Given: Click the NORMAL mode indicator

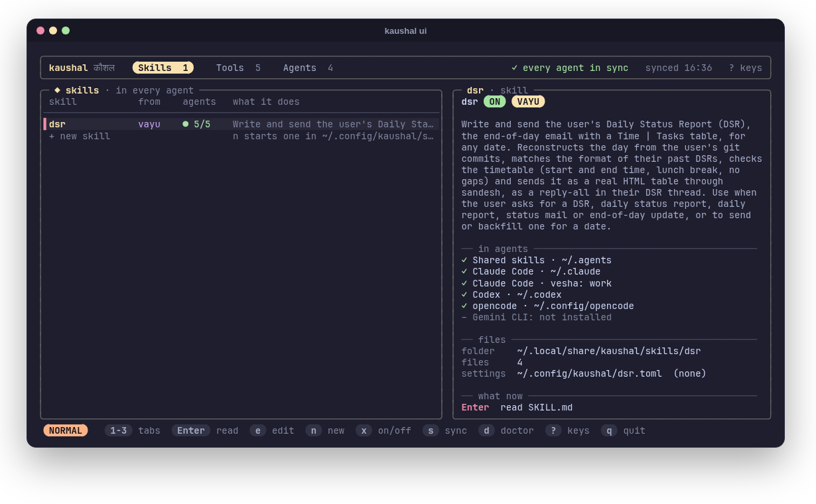Looking at the screenshot, I should pos(66,430).
